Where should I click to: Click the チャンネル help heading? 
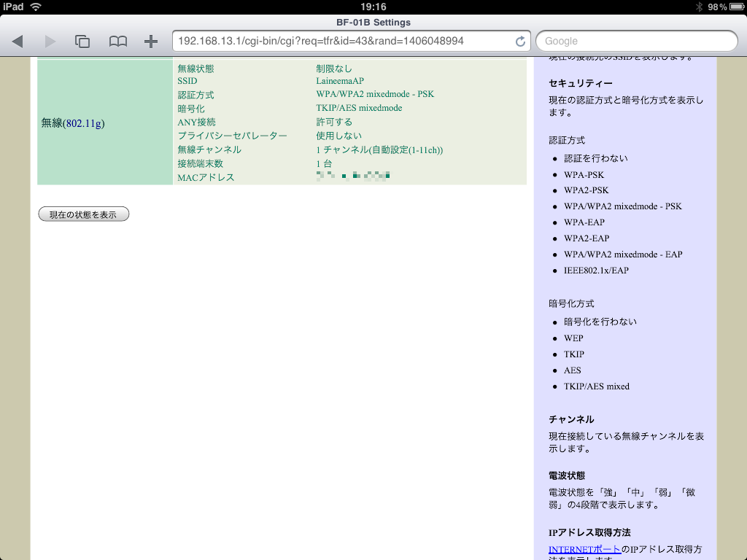[571, 419]
